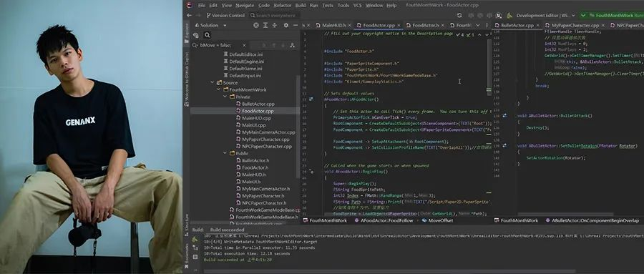
Task: Select DefaultEngine.ini in solution tree
Action: click(x=243, y=62)
